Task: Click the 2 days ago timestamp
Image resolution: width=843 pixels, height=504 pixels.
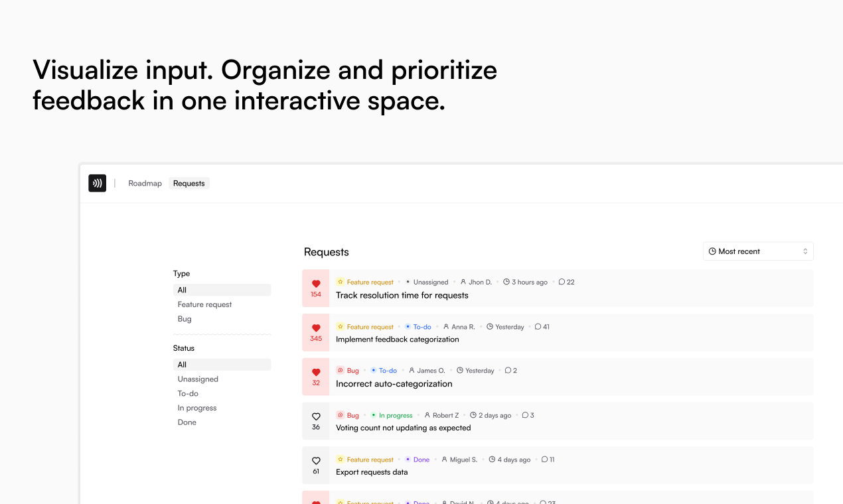Action: [x=491, y=415]
